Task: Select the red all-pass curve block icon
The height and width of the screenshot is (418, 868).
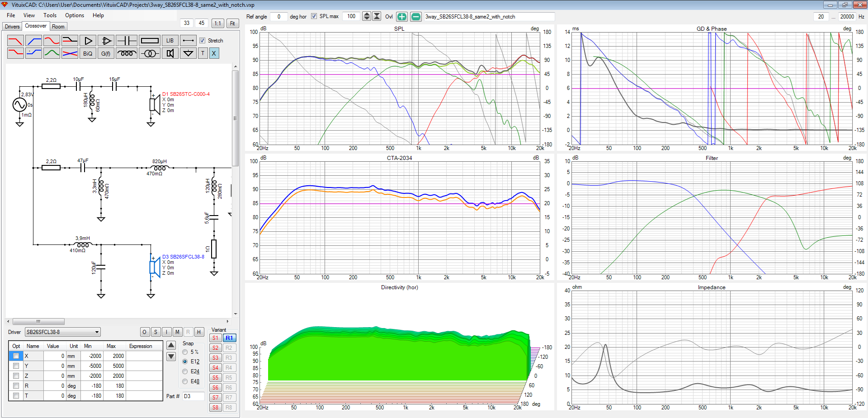Action: 52,41
